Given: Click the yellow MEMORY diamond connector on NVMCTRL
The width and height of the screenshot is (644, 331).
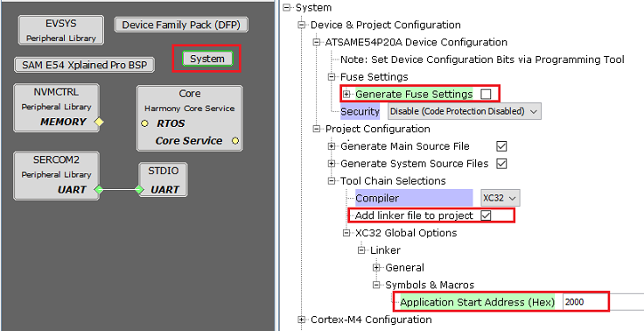Looking at the screenshot, I should [x=99, y=122].
